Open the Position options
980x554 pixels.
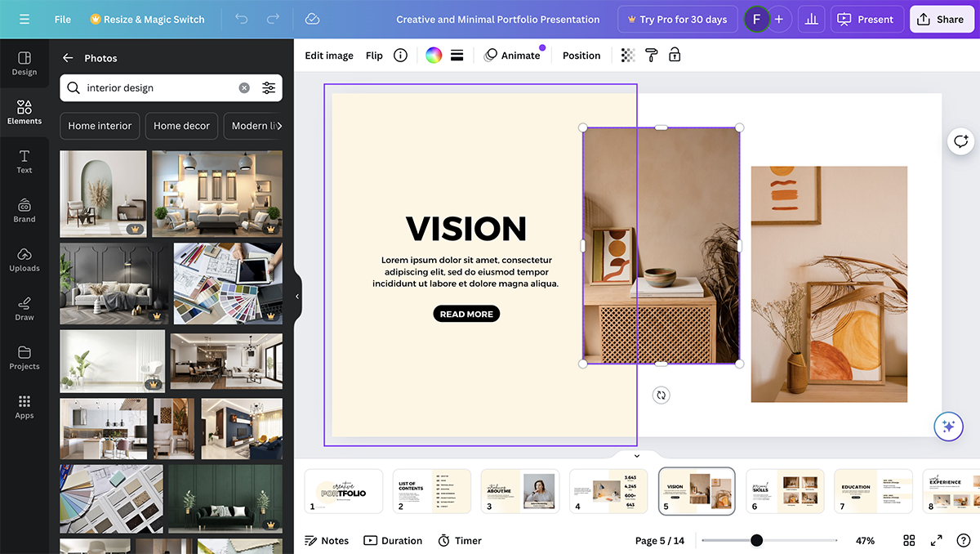581,55
